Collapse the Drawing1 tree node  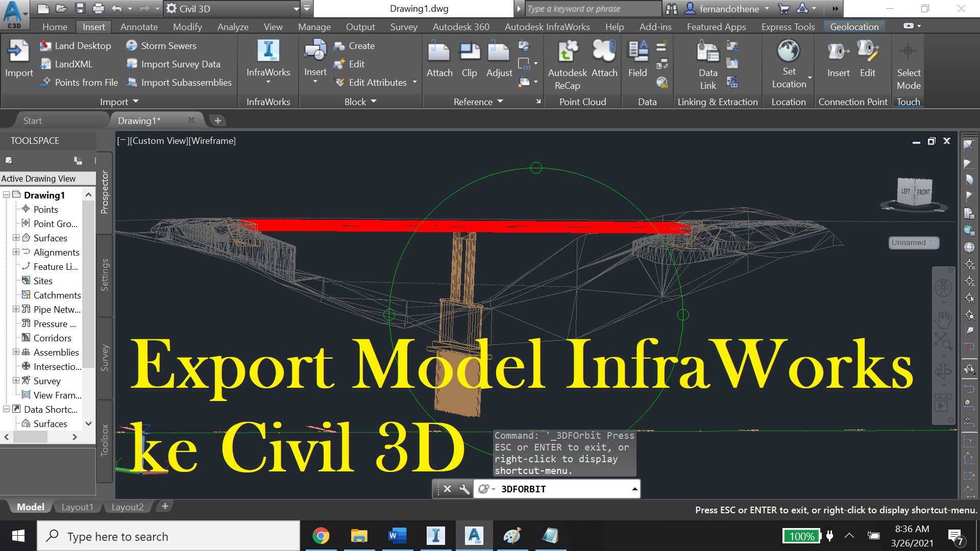[x=7, y=195]
